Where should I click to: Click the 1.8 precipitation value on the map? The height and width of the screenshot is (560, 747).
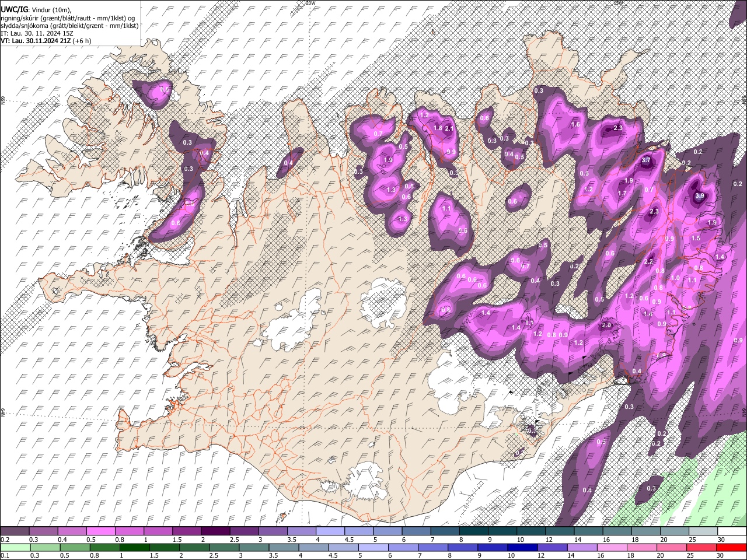point(438,128)
